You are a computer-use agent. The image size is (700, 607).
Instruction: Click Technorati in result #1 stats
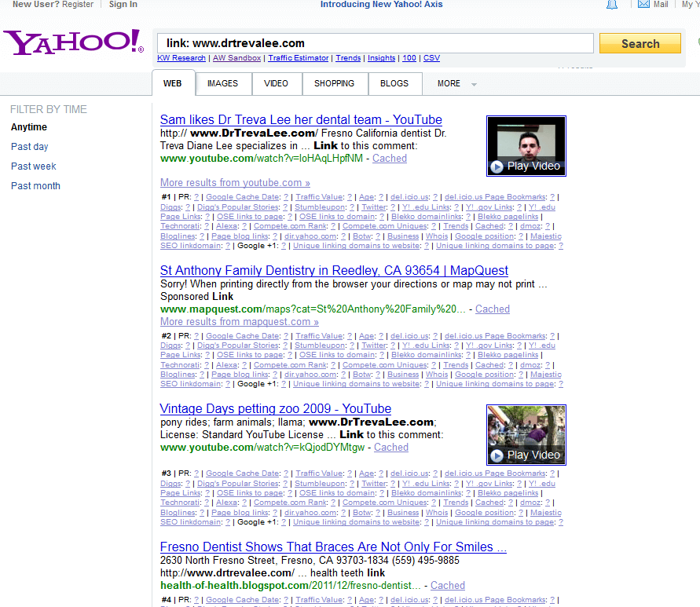(181, 226)
